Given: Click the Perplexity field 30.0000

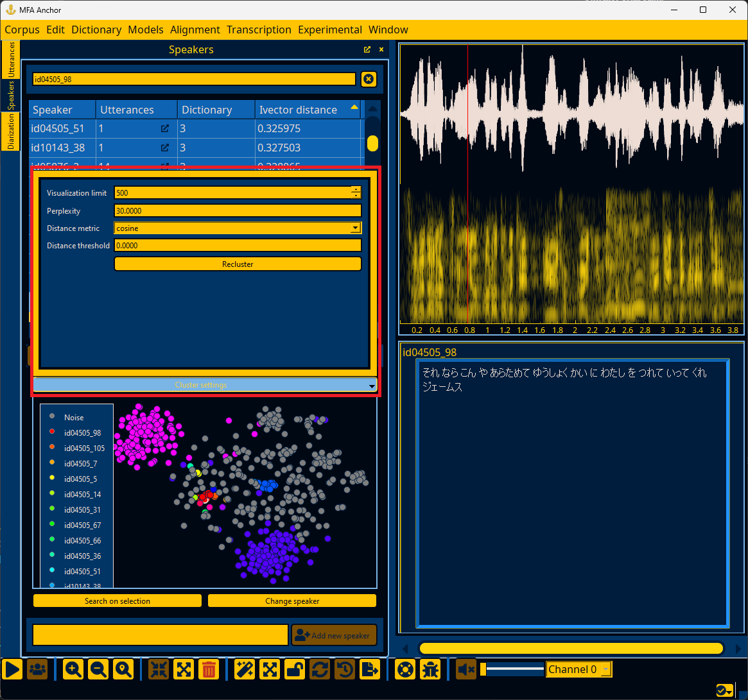Looking at the screenshot, I should point(238,210).
